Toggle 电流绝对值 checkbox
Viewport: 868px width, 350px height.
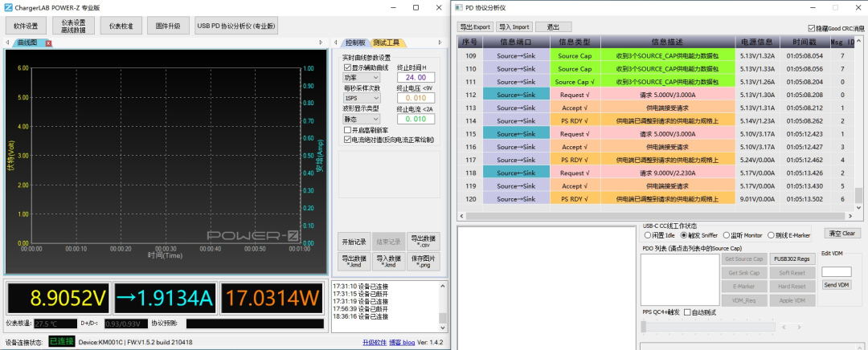pos(347,140)
